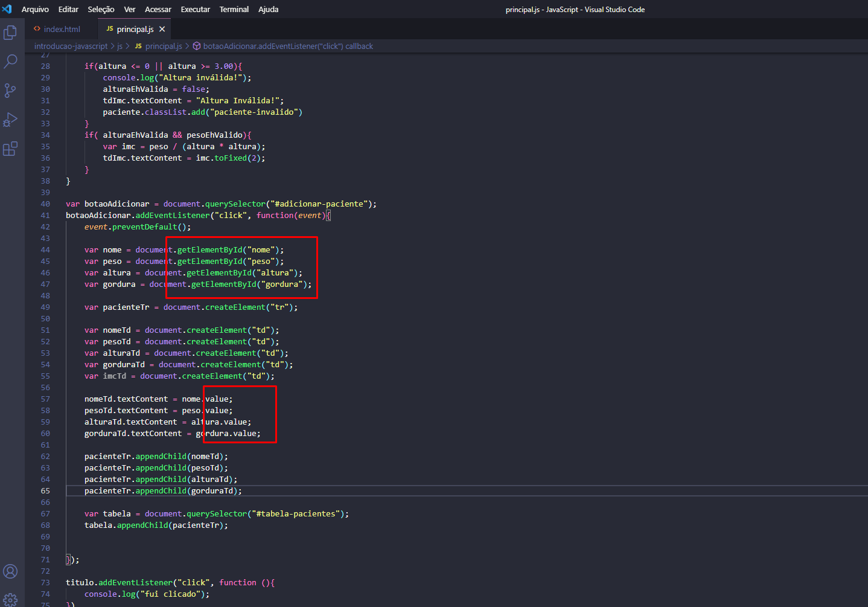
Task: Click the js folder breadcrumb
Action: click(x=120, y=46)
